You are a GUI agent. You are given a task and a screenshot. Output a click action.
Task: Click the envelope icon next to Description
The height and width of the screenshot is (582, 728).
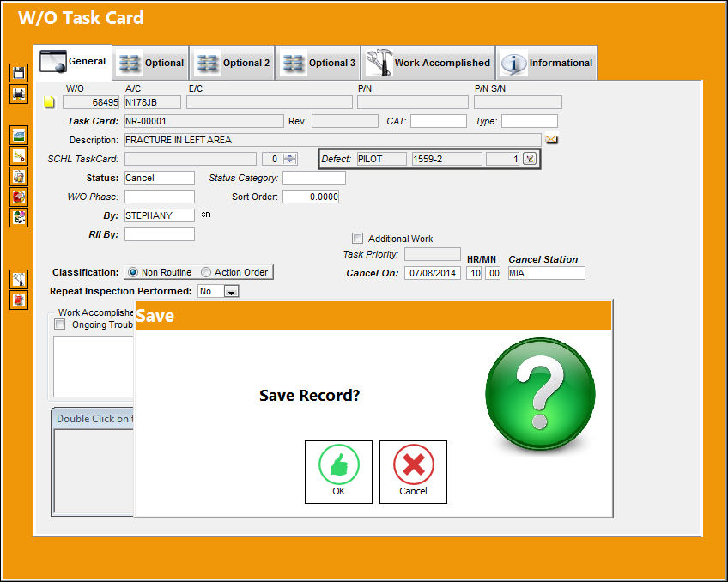pos(551,139)
